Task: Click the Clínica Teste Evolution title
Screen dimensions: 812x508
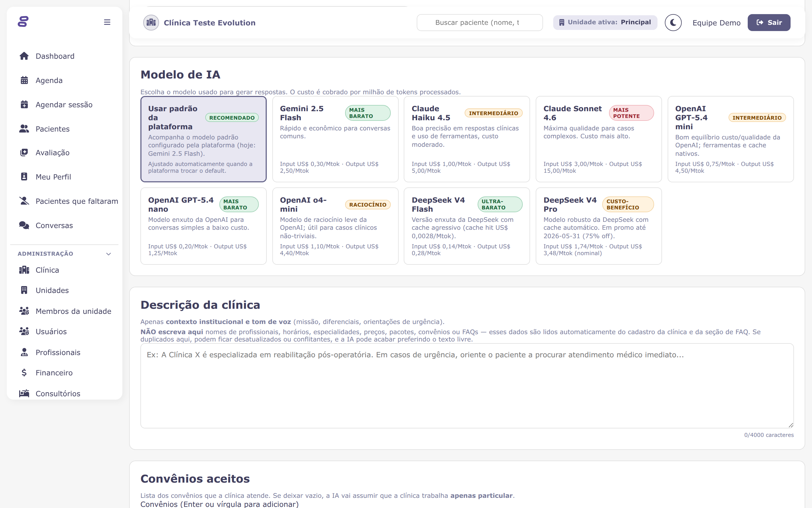Action: [209, 23]
